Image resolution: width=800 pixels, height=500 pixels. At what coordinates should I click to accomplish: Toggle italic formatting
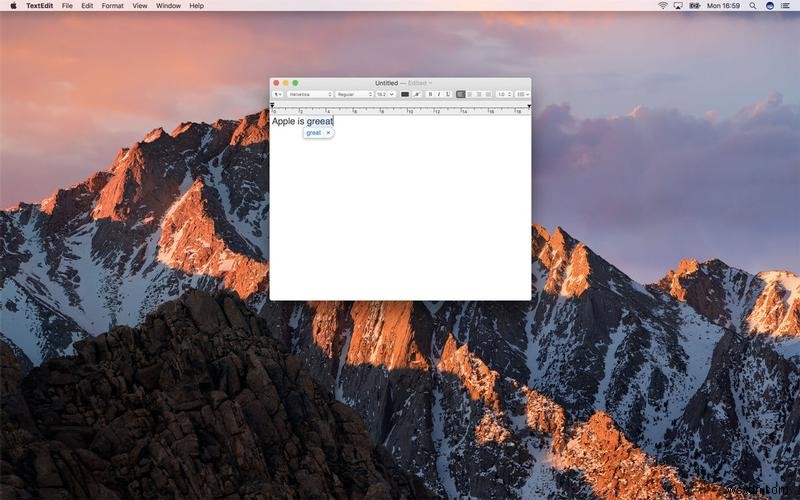coord(439,94)
